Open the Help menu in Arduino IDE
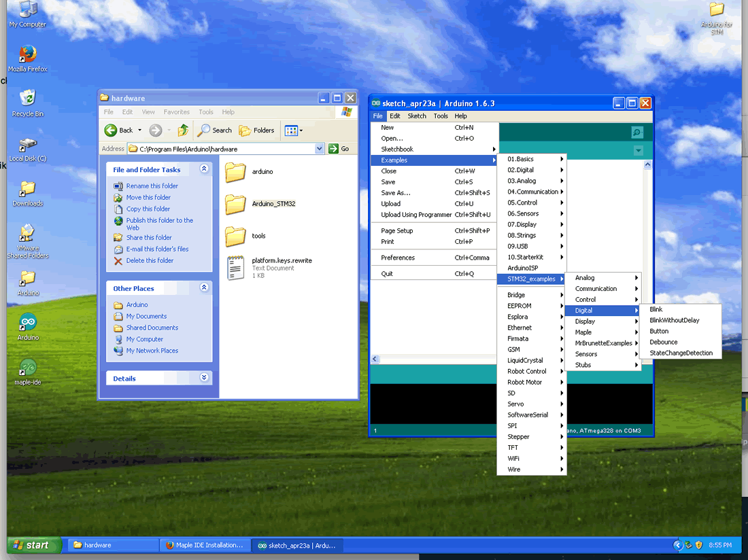 (461, 116)
